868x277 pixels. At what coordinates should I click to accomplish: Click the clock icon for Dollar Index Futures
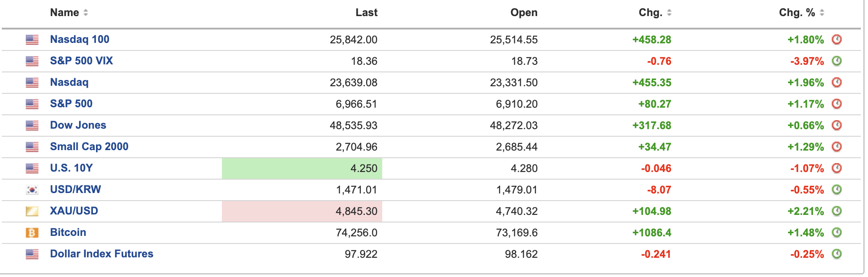tap(836, 254)
